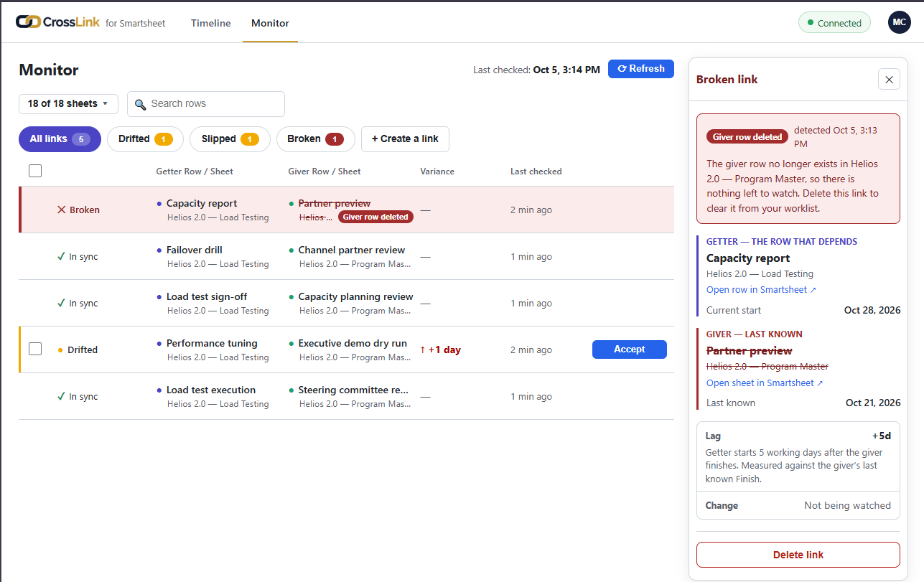Click Create a link button
The width and height of the screenshot is (924, 582).
(405, 139)
